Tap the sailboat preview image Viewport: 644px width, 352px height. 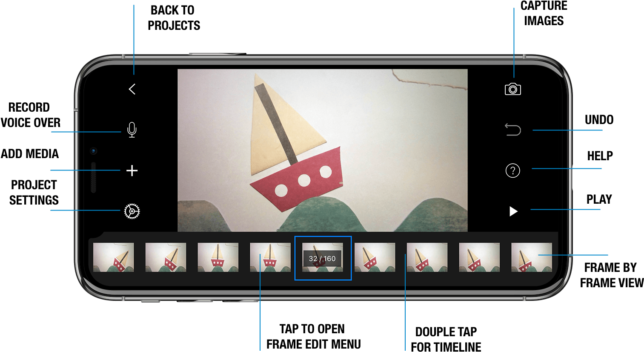click(x=323, y=150)
